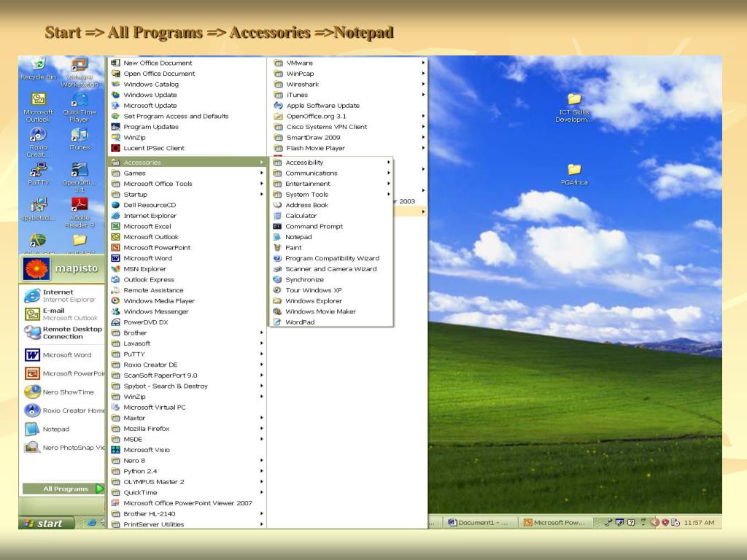Launch the VMware Workstation desktop shortcut
The height and width of the screenshot is (560, 747).
point(80,72)
